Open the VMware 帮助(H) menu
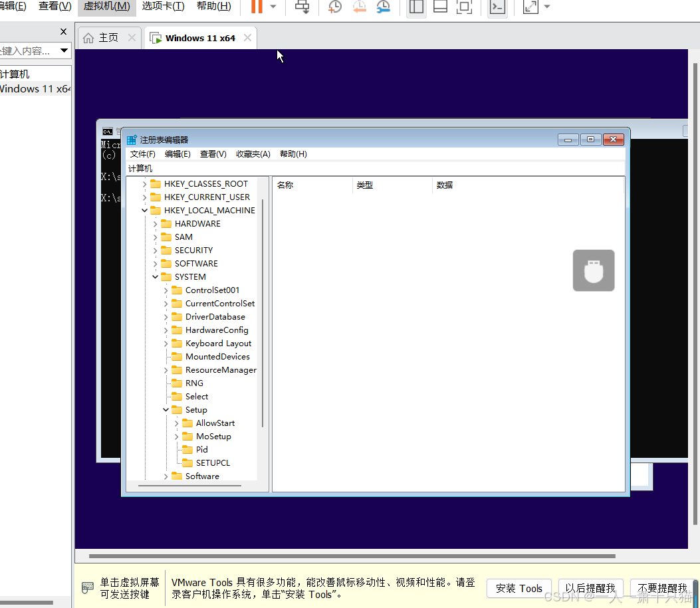This screenshot has width=700, height=608. [214, 6]
